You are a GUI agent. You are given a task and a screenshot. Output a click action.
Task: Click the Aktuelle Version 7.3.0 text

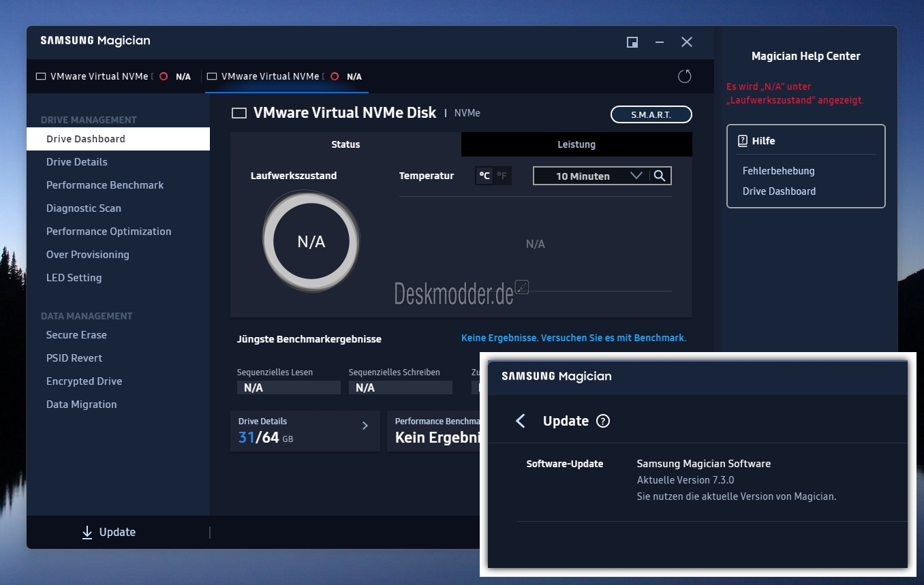685,480
